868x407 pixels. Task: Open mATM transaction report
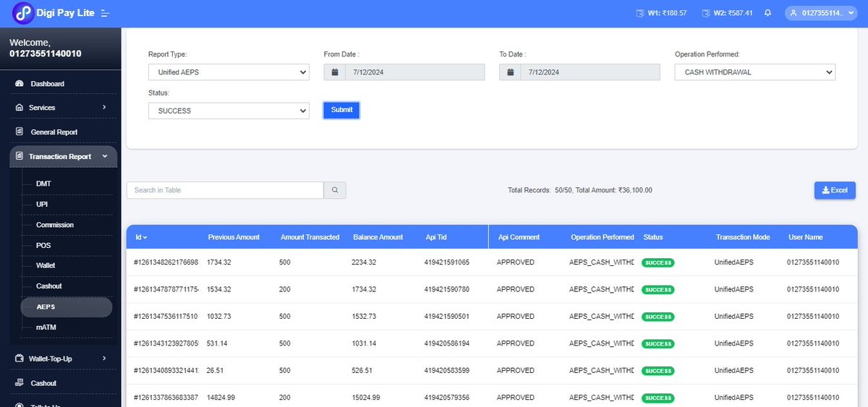(46, 327)
